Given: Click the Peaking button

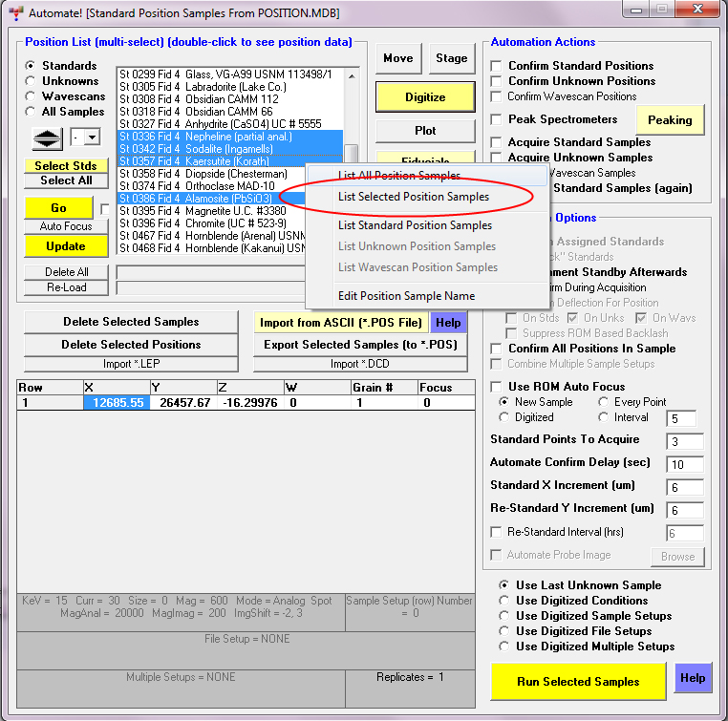Looking at the screenshot, I should pos(669,119).
